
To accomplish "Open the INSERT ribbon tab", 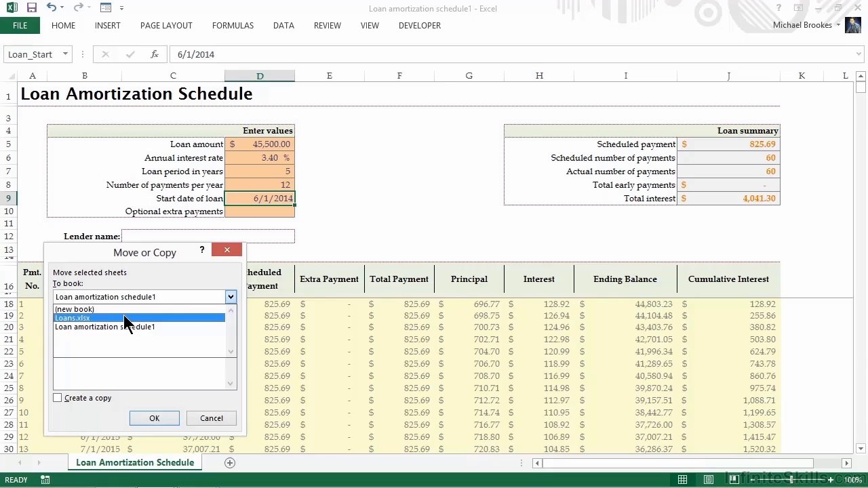I will [x=108, y=25].
